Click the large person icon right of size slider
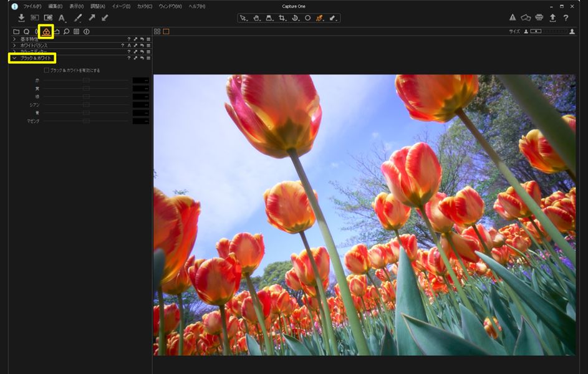 [x=572, y=32]
